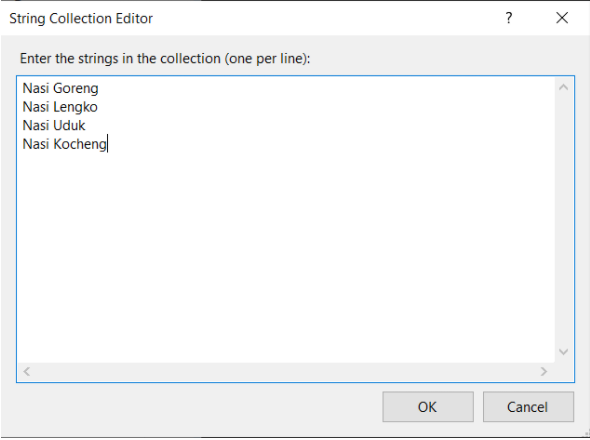
Task: Place cursor in the word Goreng
Action: point(76,89)
